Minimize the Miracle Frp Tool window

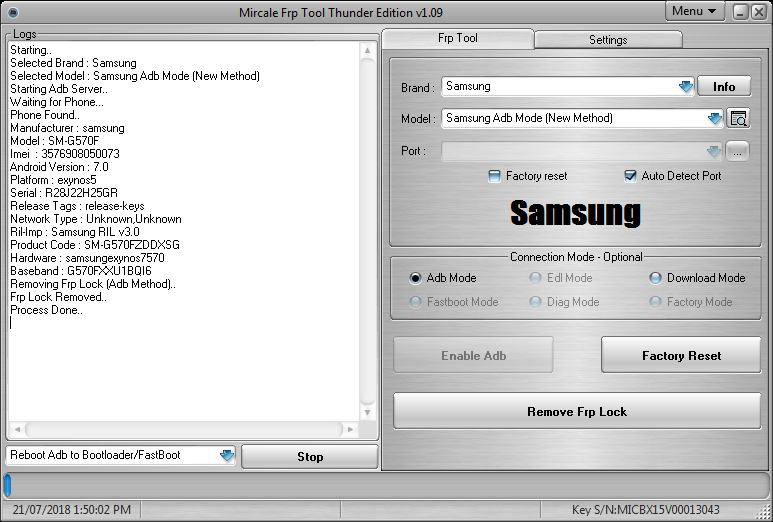(x=740, y=12)
